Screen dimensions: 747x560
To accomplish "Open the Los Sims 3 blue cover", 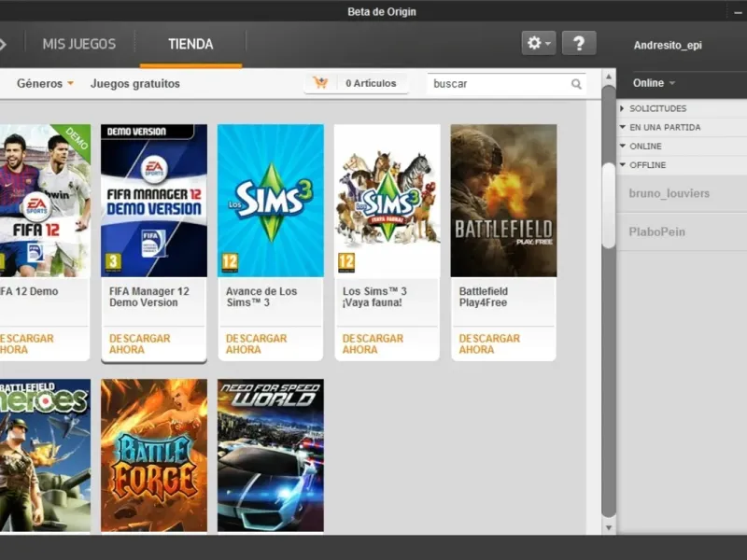I will tap(271, 201).
